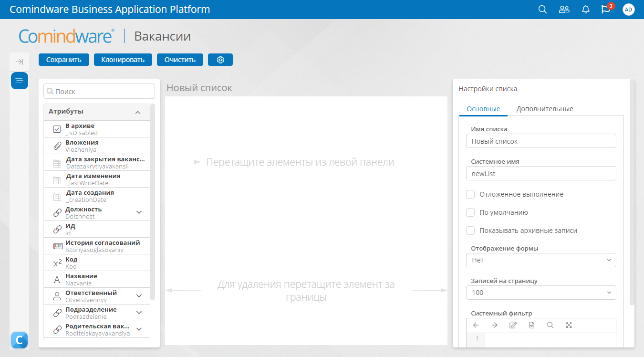Click the Сохранить button
This screenshot has width=644, height=357.
click(64, 60)
